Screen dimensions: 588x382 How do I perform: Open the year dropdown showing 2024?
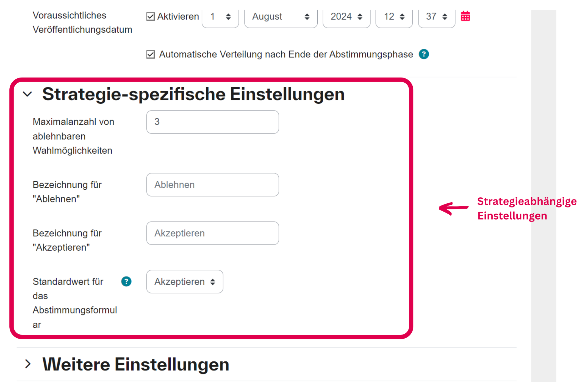point(346,17)
